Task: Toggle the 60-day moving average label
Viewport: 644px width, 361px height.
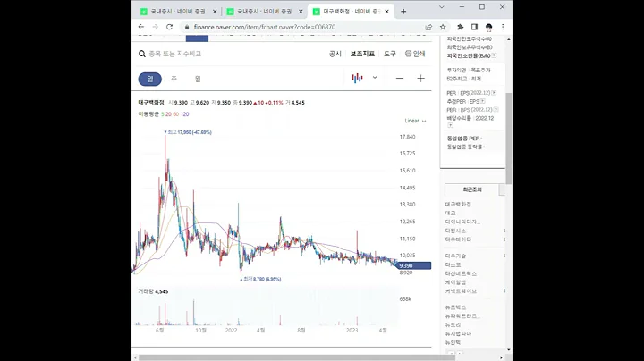Action: coord(176,114)
